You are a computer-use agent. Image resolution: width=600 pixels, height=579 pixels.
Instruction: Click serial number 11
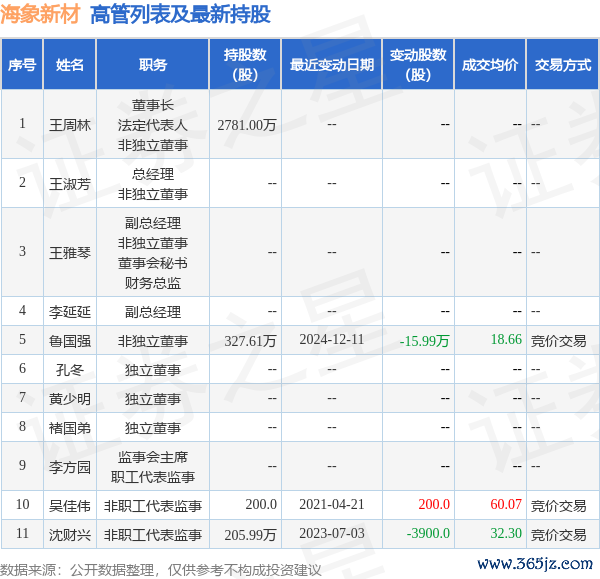(x=22, y=533)
